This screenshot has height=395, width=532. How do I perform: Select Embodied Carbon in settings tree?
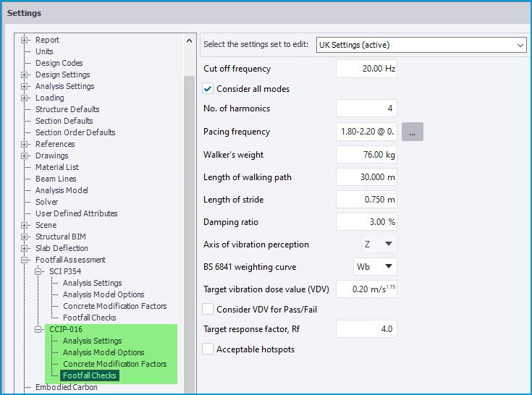(x=66, y=387)
